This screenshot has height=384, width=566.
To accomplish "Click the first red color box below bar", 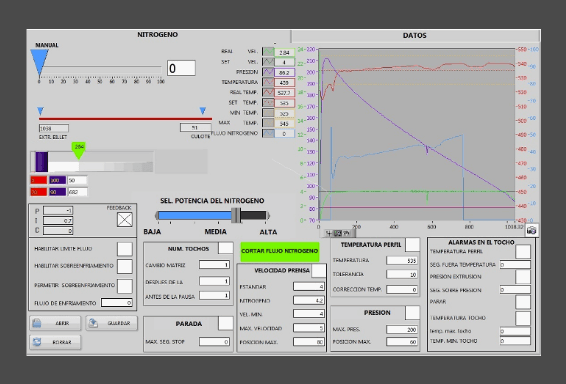I will pos(39,180).
